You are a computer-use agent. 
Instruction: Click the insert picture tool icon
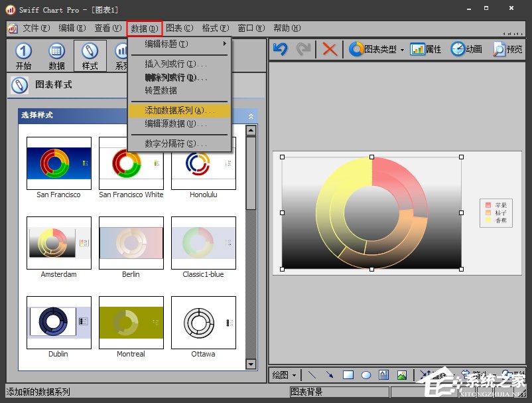401,375
